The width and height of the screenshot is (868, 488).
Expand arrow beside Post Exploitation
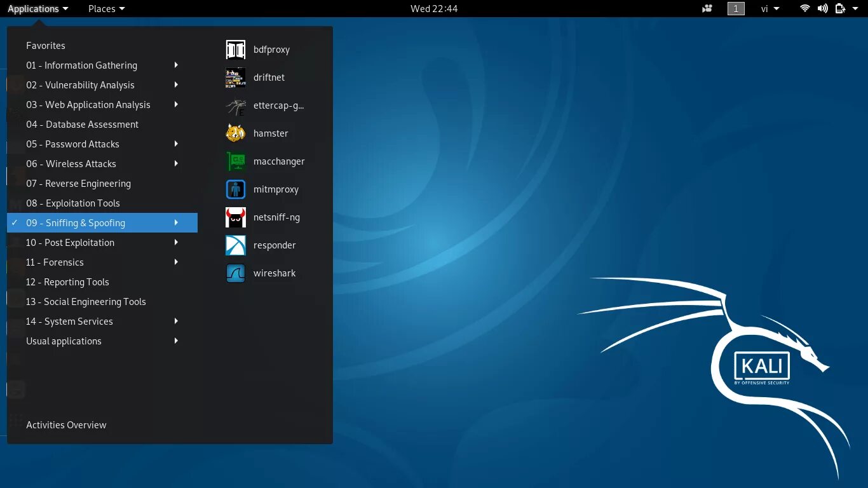point(176,242)
